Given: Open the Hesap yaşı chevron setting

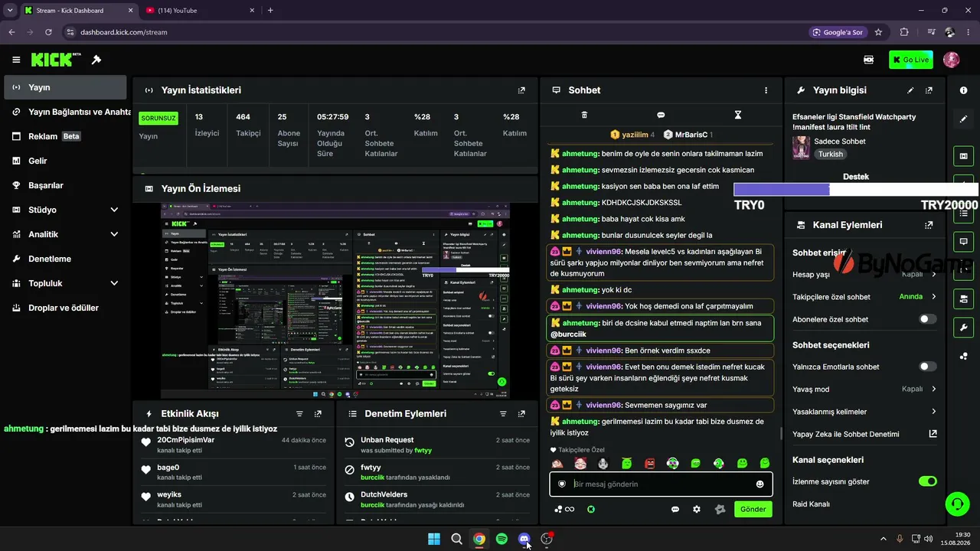Looking at the screenshot, I should point(933,274).
